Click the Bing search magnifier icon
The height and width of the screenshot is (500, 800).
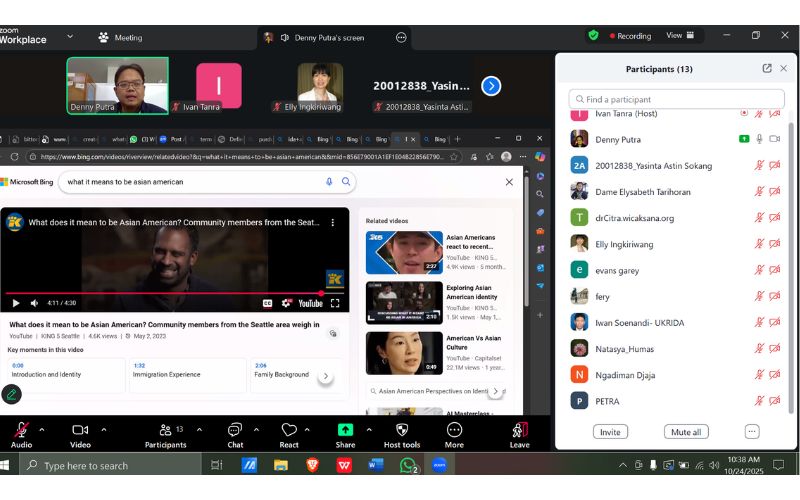click(x=346, y=182)
